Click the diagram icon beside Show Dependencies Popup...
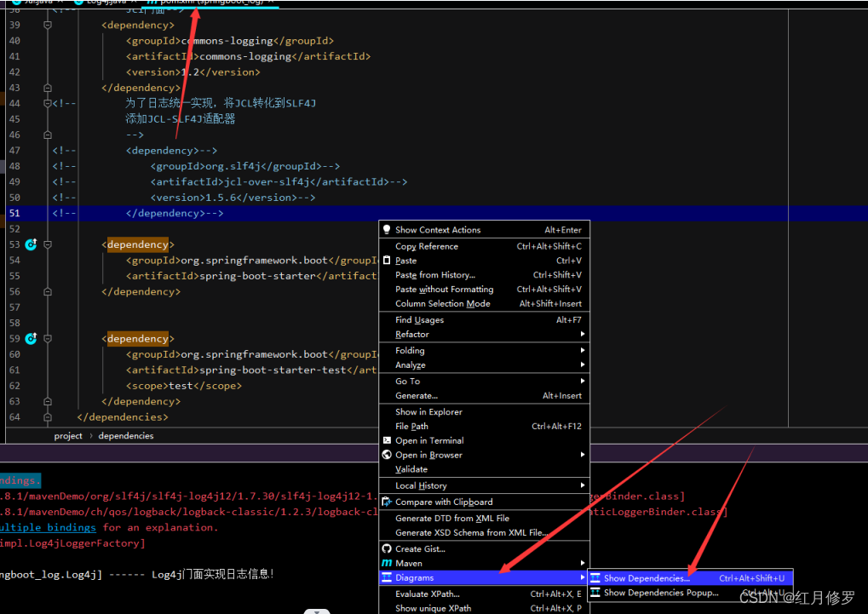The width and height of the screenshot is (868, 614). pyautogui.click(x=595, y=593)
